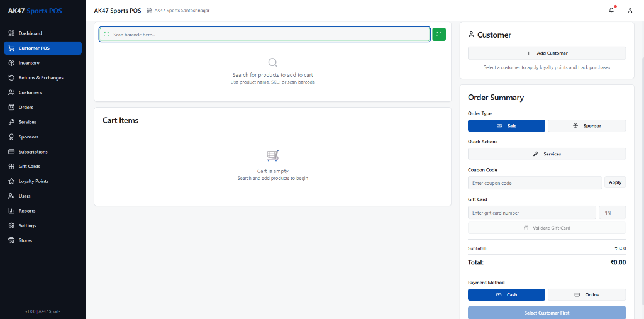The image size is (644, 319).
Task: Select Online payment method
Action: [586, 294]
